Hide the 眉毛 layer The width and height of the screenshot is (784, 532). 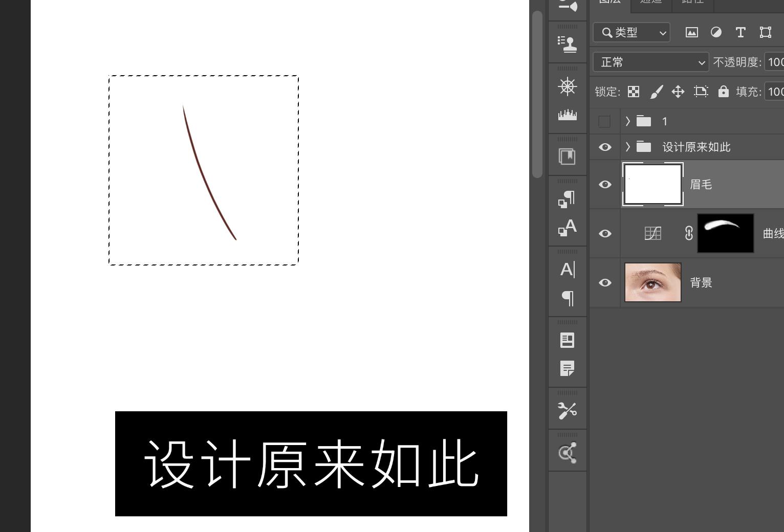coord(605,184)
